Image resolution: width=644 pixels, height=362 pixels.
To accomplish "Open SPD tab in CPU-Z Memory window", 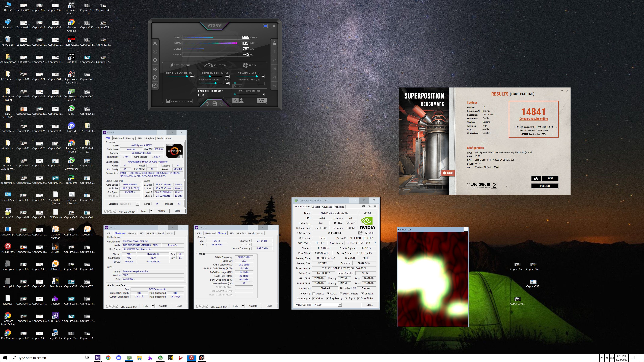I will [231, 233].
